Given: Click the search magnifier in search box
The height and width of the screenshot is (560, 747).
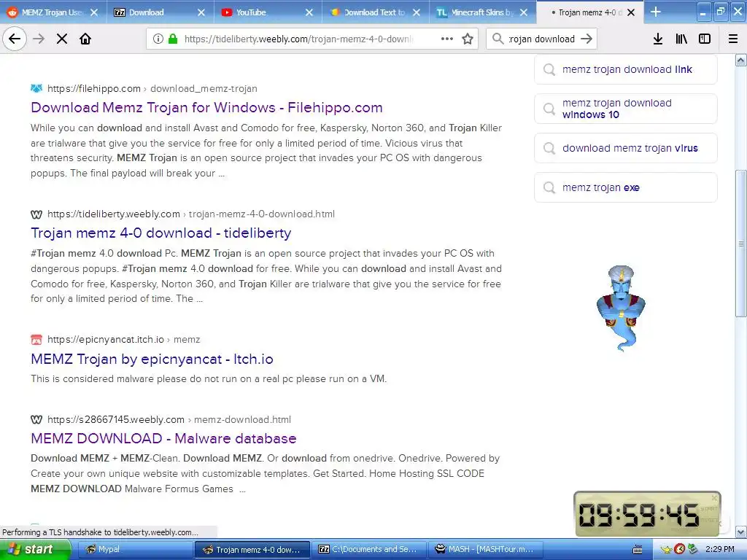Looking at the screenshot, I should (498, 39).
